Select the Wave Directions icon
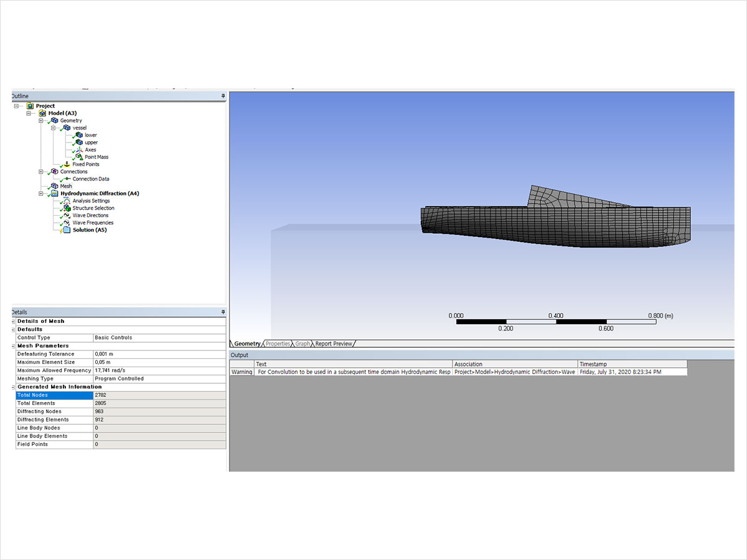This screenshot has height=560, width=747. (x=67, y=215)
